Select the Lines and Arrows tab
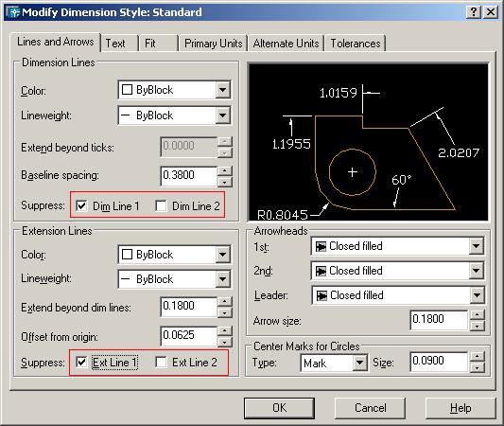 (x=56, y=42)
